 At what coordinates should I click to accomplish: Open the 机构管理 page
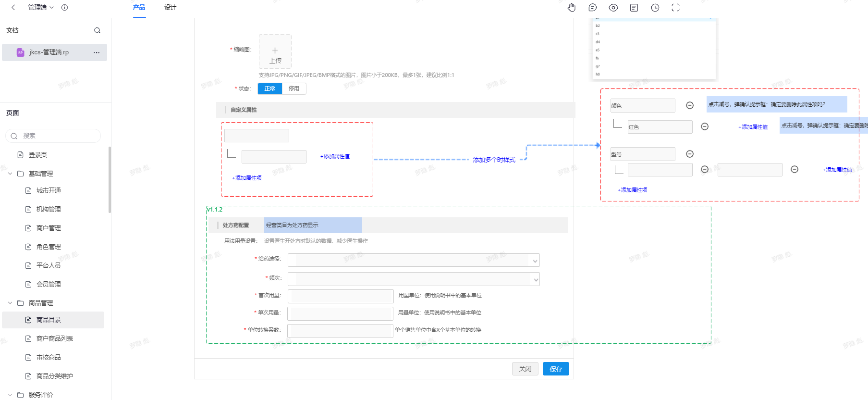tap(49, 209)
